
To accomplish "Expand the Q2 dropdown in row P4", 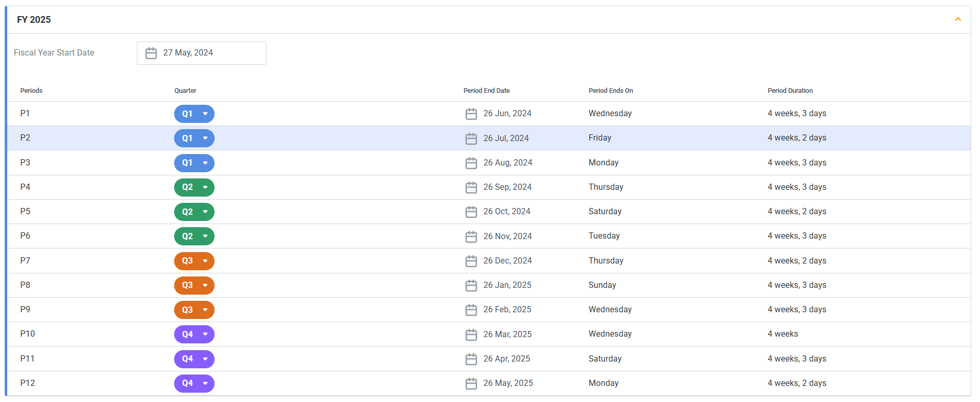I will coord(194,187).
